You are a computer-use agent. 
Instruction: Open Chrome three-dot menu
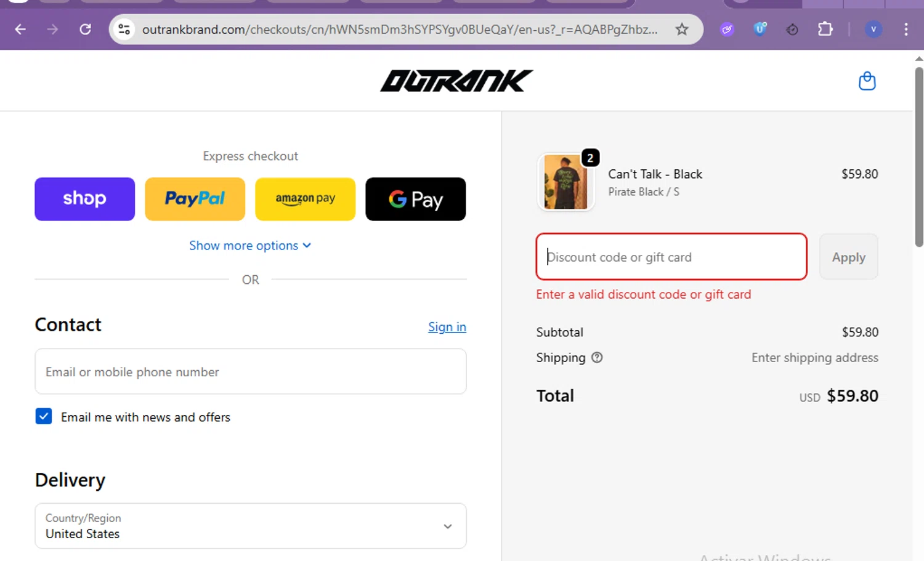[x=906, y=29]
